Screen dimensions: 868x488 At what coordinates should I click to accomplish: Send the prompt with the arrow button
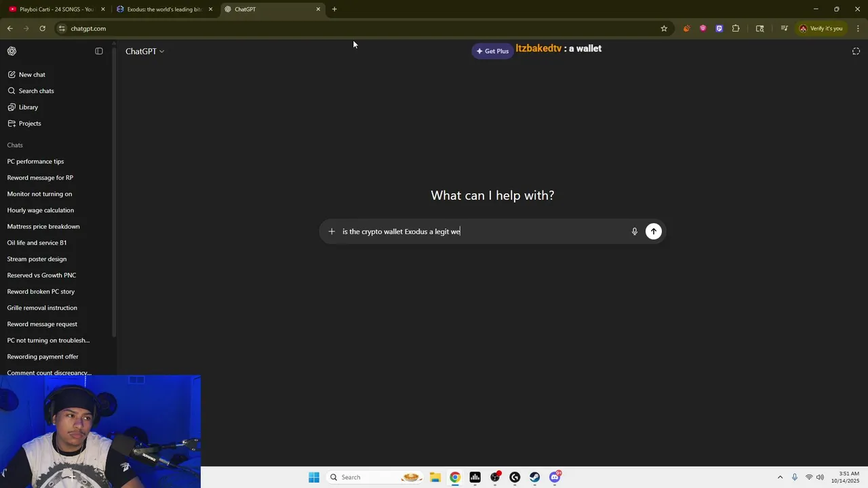pyautogui.click(x=654, y=232)
